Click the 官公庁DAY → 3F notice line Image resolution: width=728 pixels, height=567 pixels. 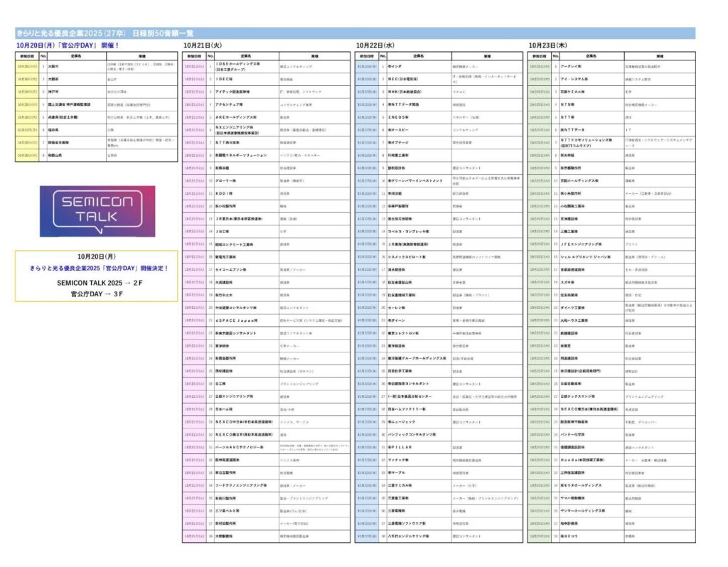coord(97,293)
